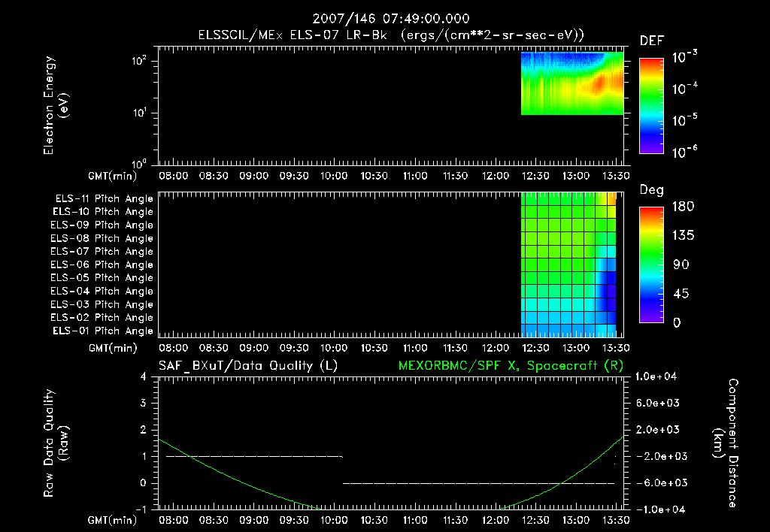Pick the DEF rainbow color scale bar

pyautogui.click(x=652, y=106)
